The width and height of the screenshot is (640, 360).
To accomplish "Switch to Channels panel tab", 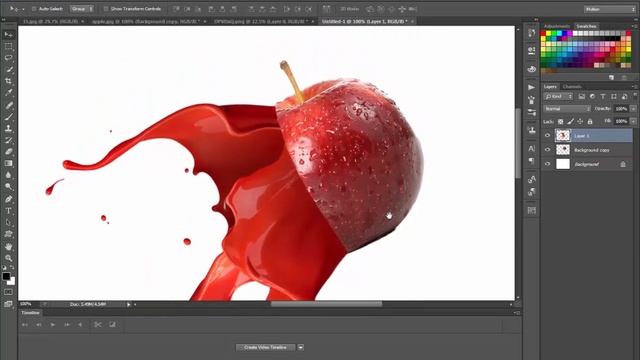I will [x=572, y=87].
